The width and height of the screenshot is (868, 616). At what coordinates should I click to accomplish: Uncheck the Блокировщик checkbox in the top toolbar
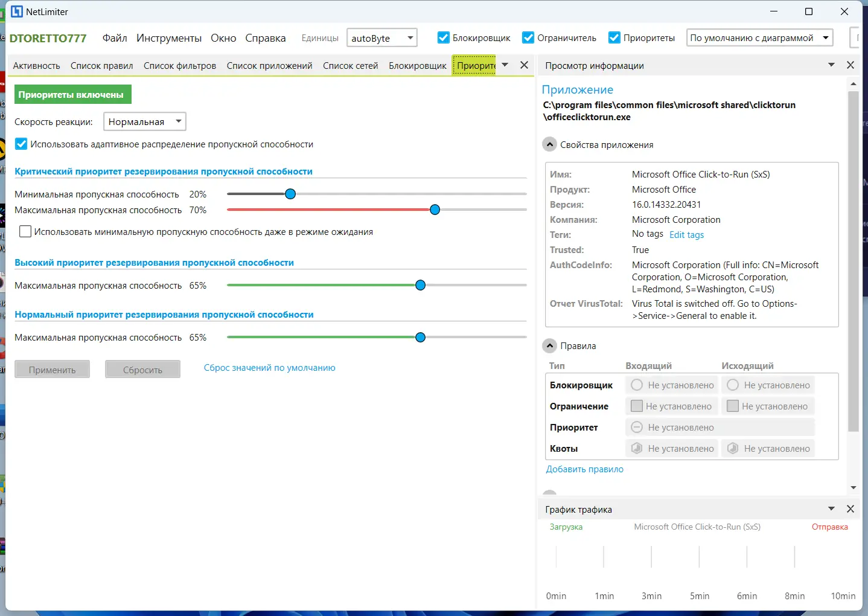click(x=444, y=38)
